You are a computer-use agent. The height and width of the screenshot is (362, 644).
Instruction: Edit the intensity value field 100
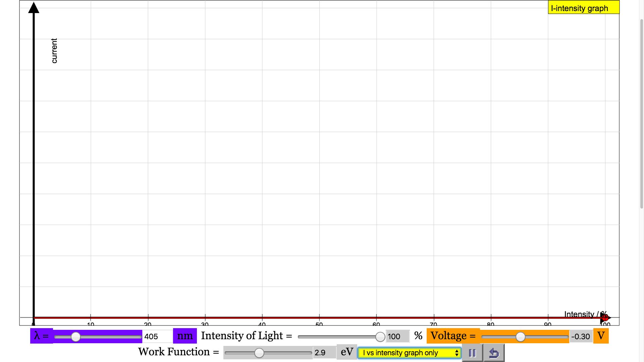click(397, 336)
